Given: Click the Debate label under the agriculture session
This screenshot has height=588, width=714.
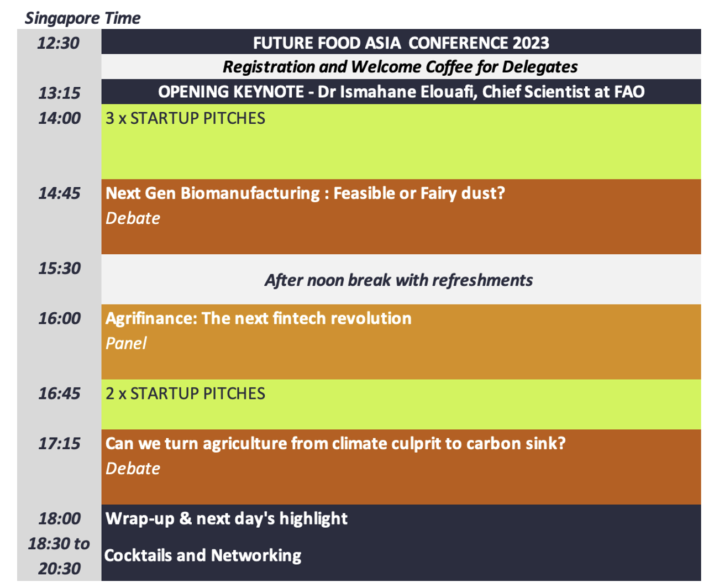Looking at the screenshot, I should (x=133, y=469).
